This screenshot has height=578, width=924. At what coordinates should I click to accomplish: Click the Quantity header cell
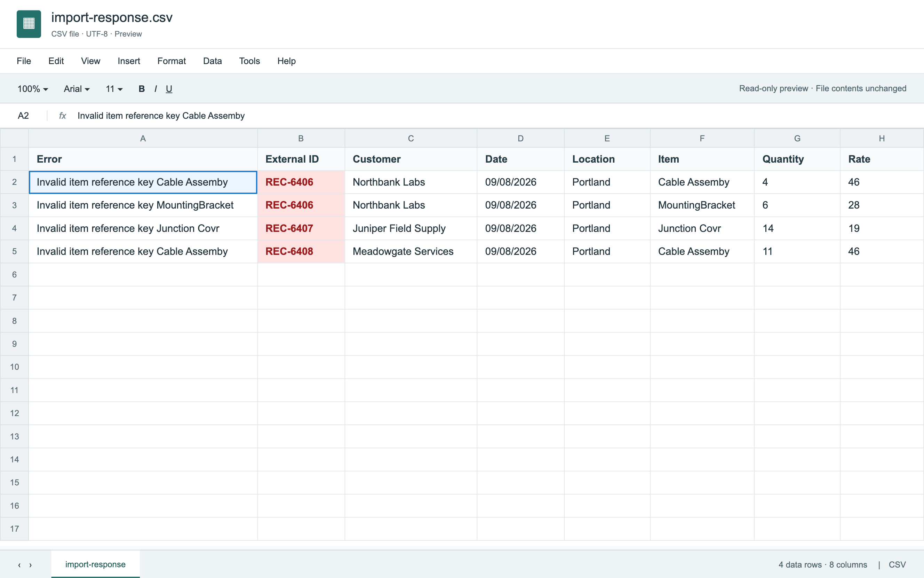point(797,159)
